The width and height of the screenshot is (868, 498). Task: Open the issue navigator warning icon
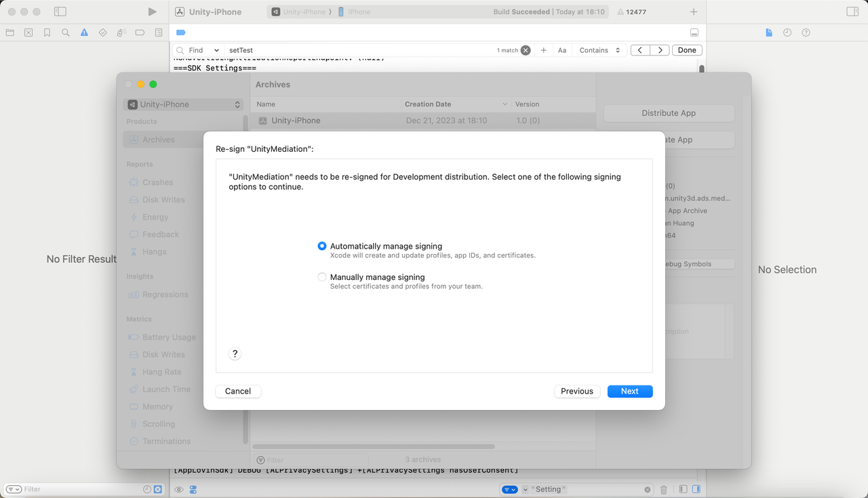(x=84, y=33)
